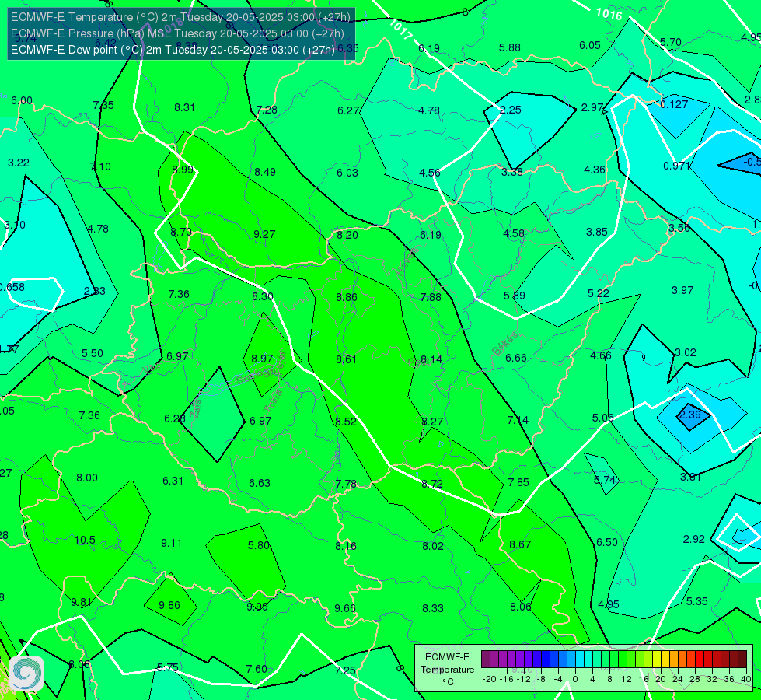
Task: Select the ECMWF-E Dew point 2m layer line
Action: pyautogui.click(x=173, y=50)
